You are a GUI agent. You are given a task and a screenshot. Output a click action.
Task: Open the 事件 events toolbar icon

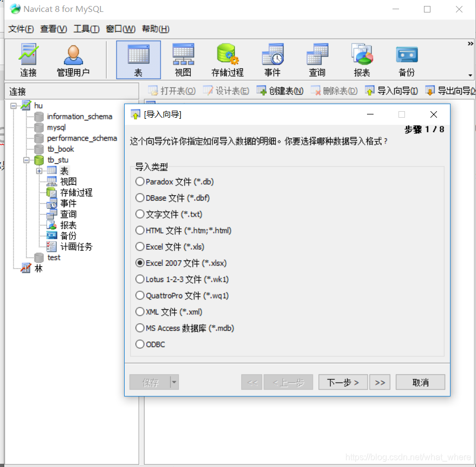pos(272,60)
